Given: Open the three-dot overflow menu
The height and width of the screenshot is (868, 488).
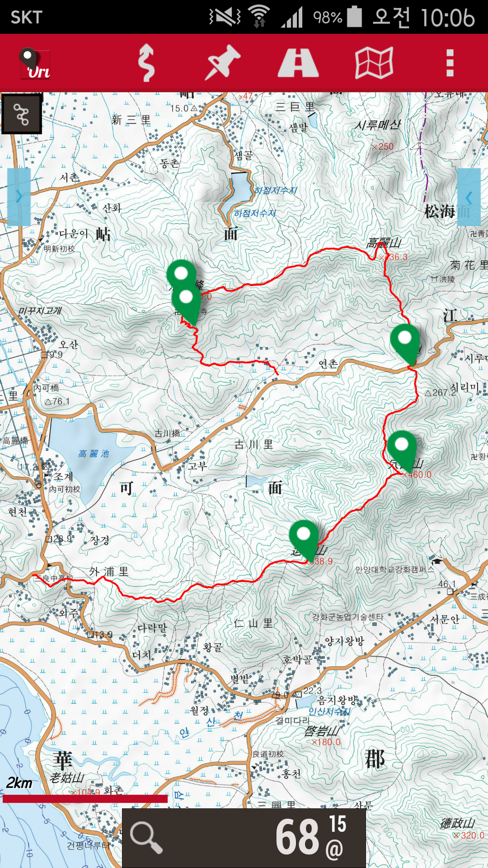Looking at the screenshot, I should (x=449, y=62).
